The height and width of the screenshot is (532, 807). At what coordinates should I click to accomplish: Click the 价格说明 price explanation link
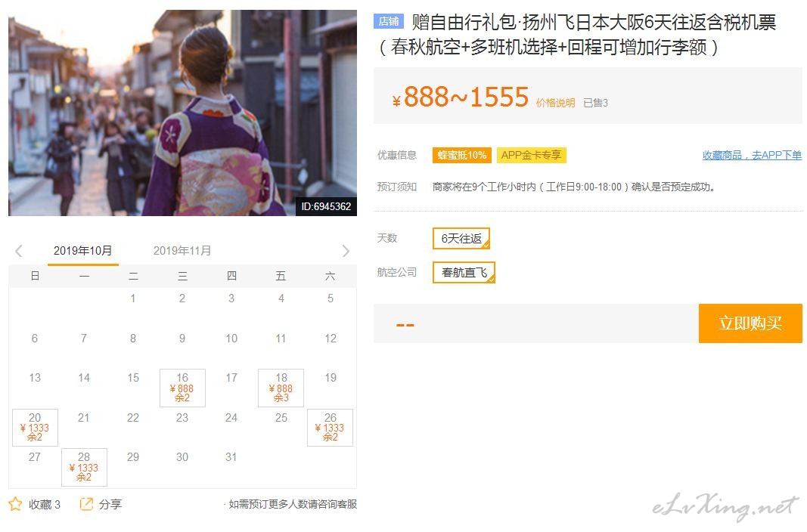coord(555,103)
